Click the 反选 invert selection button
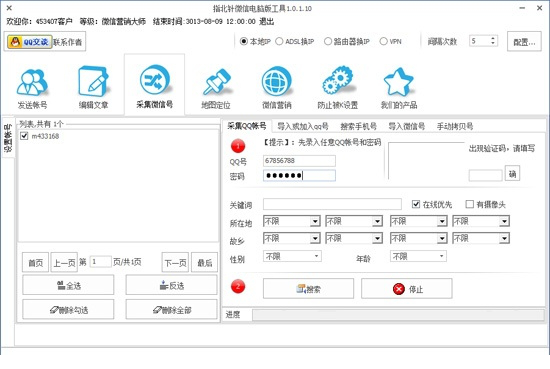Viewport: 550px width, 369px height. (172, 285)
